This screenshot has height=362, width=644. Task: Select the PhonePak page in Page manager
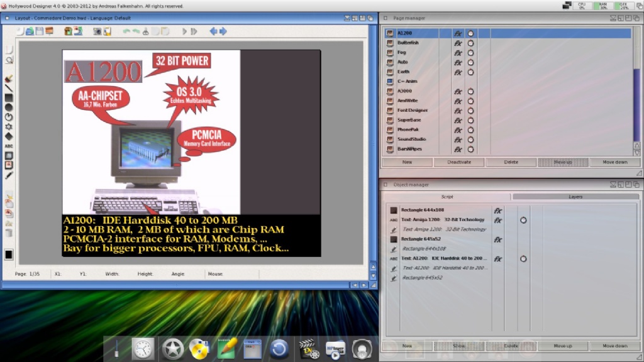point(408,129)
